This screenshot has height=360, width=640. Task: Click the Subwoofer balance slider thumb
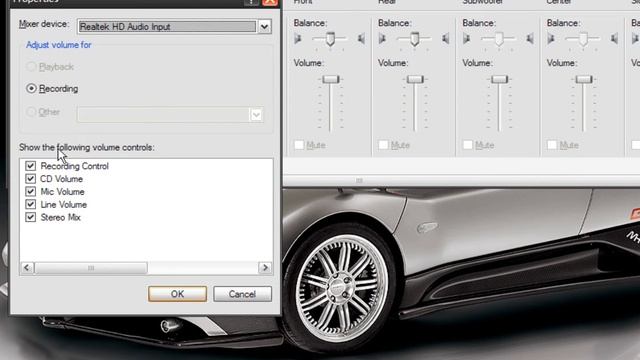[499, 39]
